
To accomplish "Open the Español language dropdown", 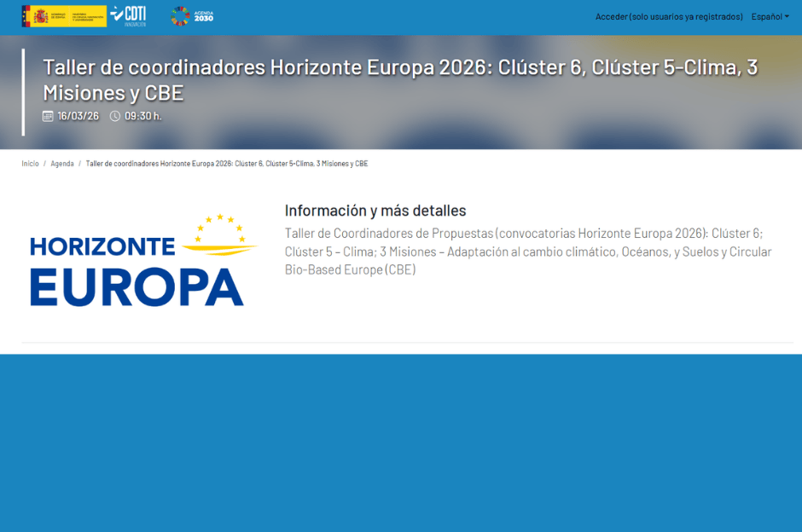I will point(768,16).
